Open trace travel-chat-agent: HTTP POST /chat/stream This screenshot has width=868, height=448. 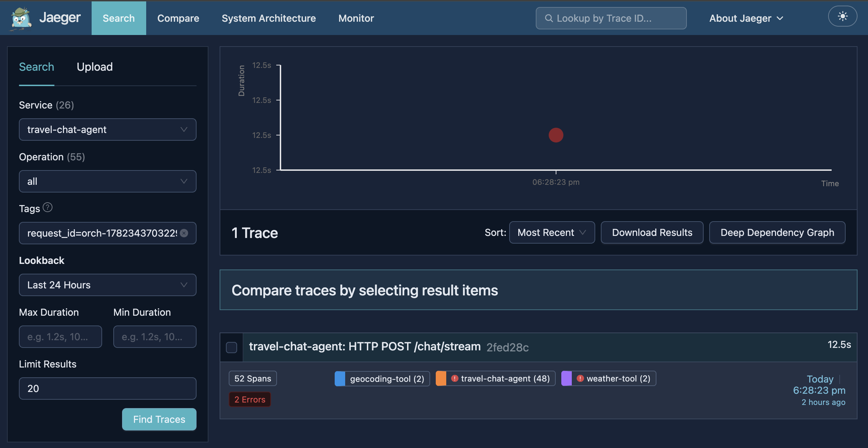[x=365, y=346]
